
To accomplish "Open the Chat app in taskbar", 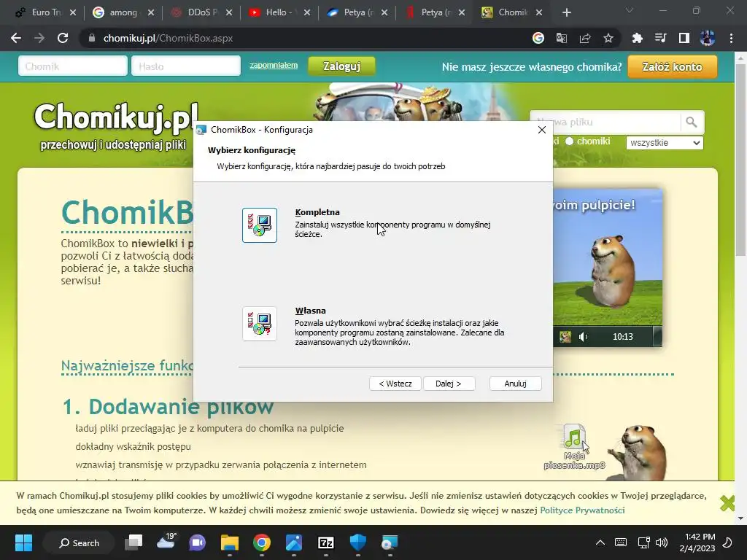I will [197, 542].
